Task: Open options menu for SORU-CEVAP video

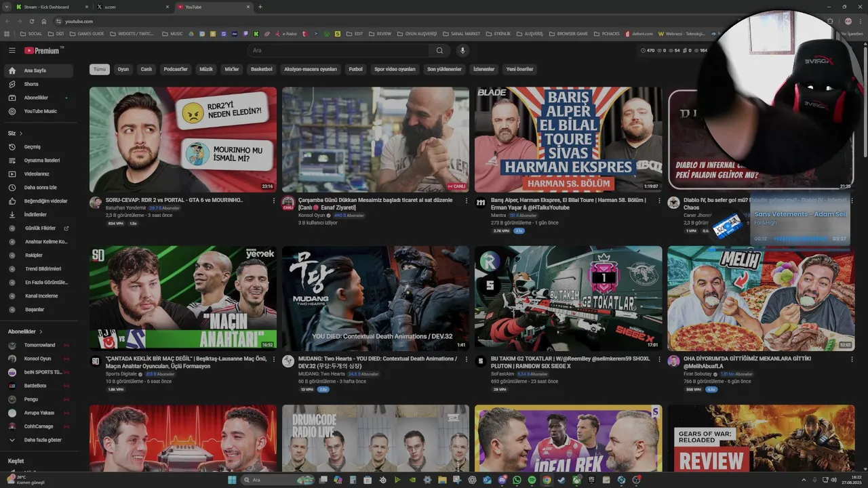Action: coord(274,201)
